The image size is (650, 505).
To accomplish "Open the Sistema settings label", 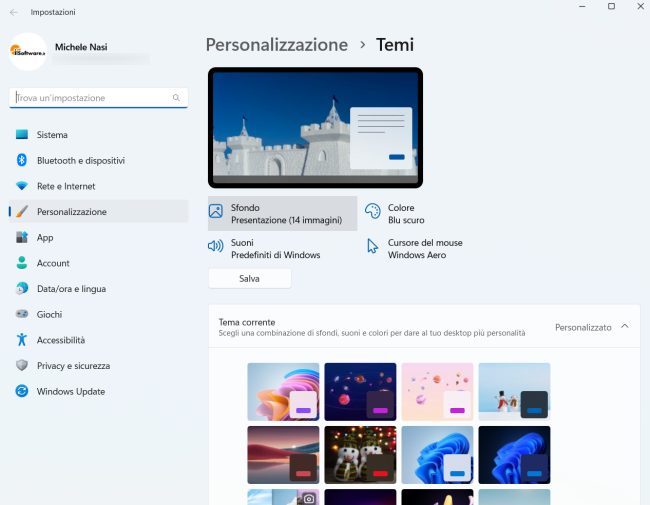I will [52, 135].
